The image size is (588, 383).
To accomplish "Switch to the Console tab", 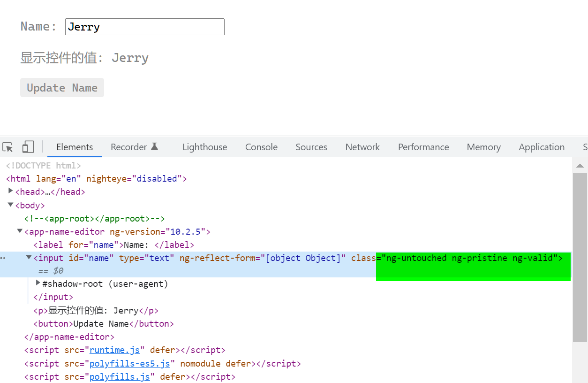I will [261, 147].
